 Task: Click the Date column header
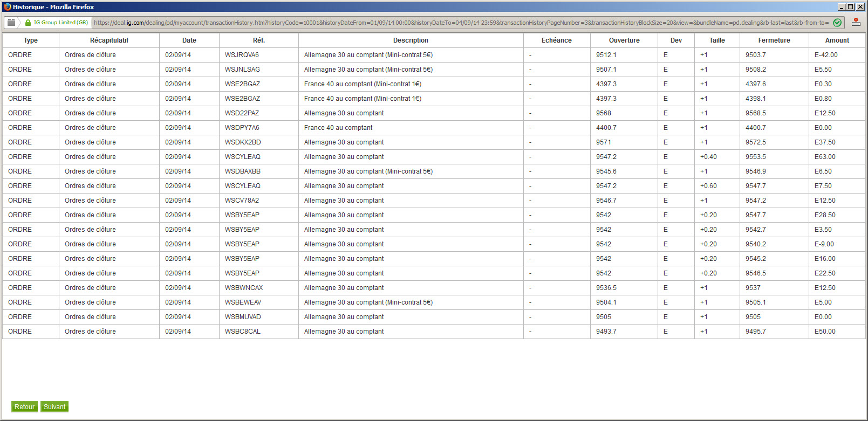[x=189, y=40]
